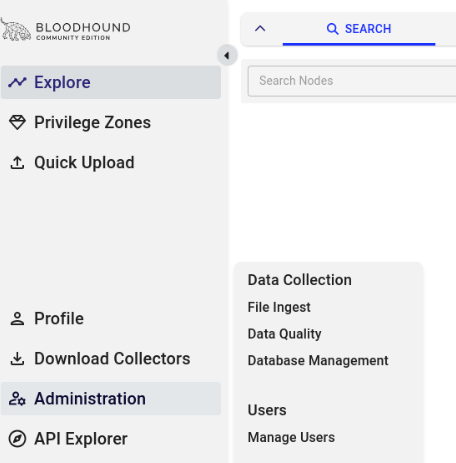This screenshot has width=456, height=463.
Task: Go to Data Quality
Action: 284,334
